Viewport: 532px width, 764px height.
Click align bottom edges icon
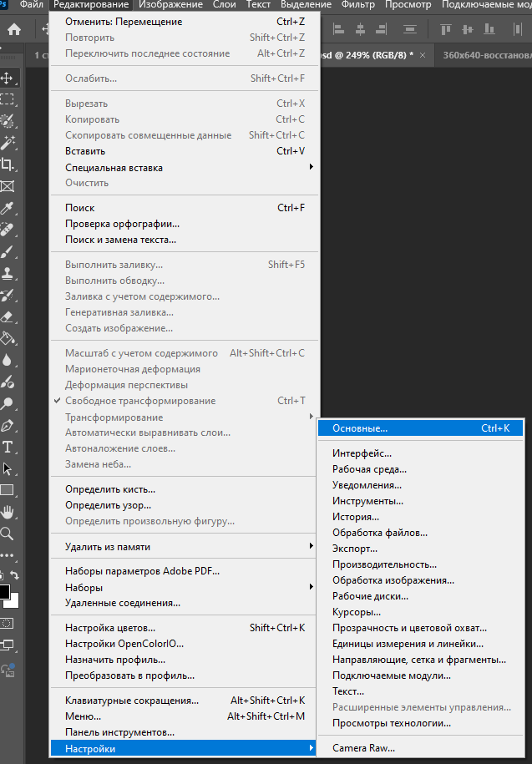point(489,30)
